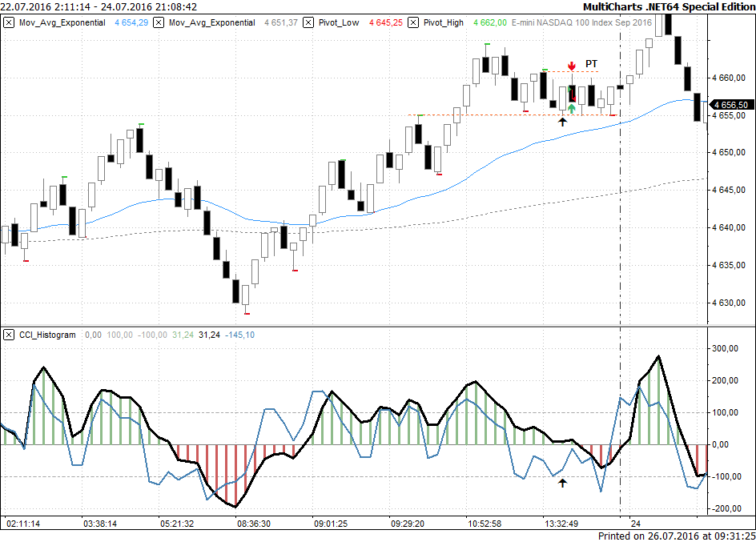Click the PT label on the chart
Screen dimensions: 756x542
592,63
